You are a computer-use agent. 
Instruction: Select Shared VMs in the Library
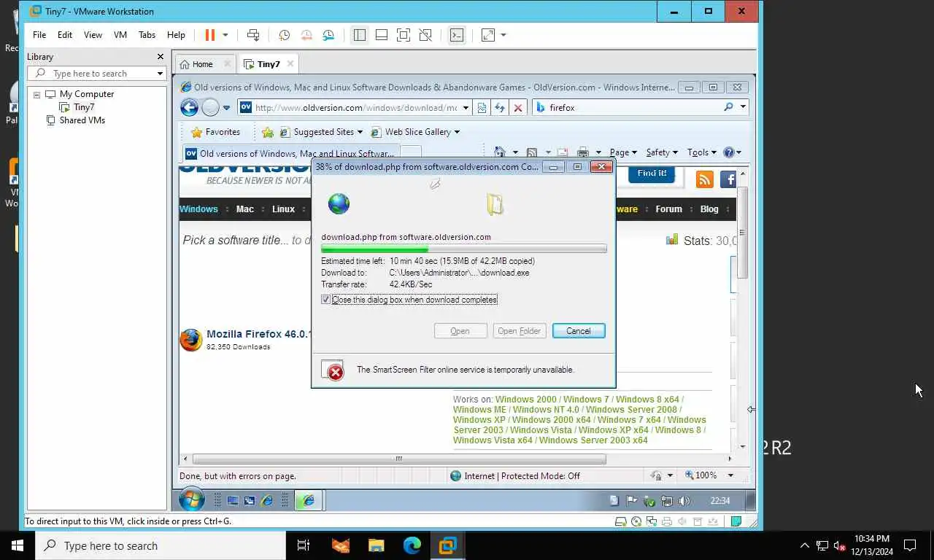[x=82, y=120]
